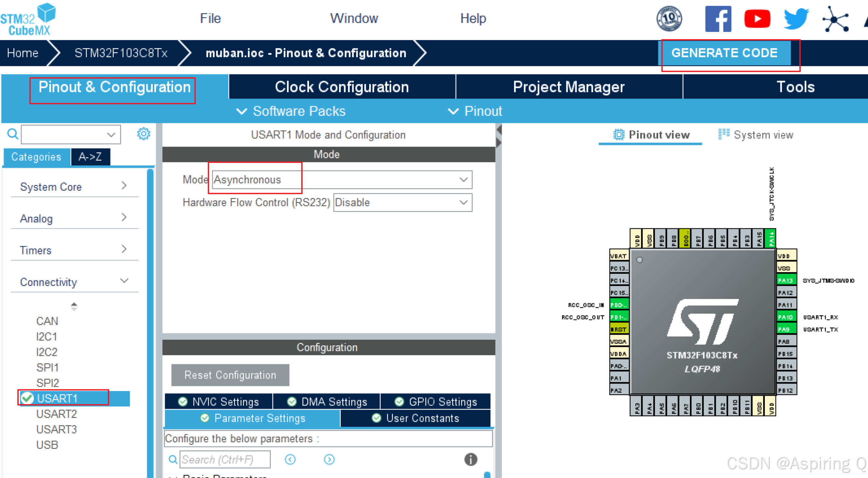Click the muban.ioc Pinout & Configuration breadcrumb

click(x=306, y=53)
